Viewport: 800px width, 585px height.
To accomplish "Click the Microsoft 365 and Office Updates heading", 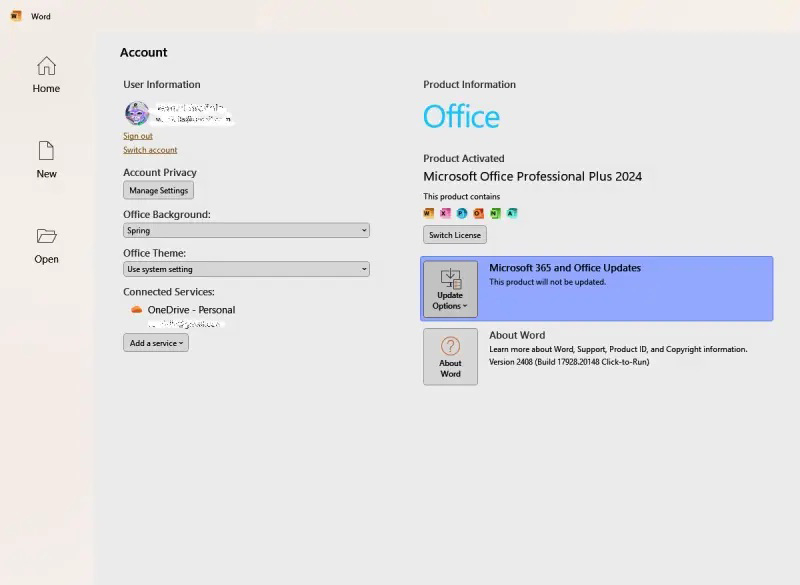I will point(565,268).
